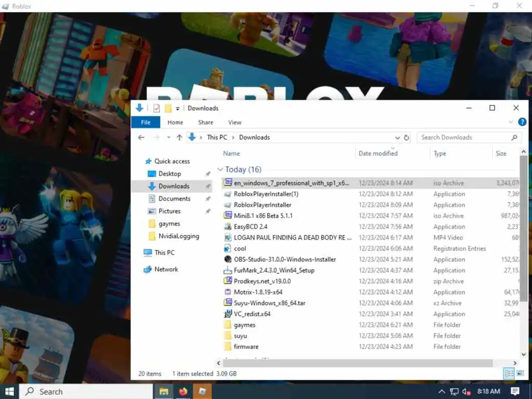Click 'This PC' in the address bar
The height and width of the screenshot is (399, 532).
[217, 137]
